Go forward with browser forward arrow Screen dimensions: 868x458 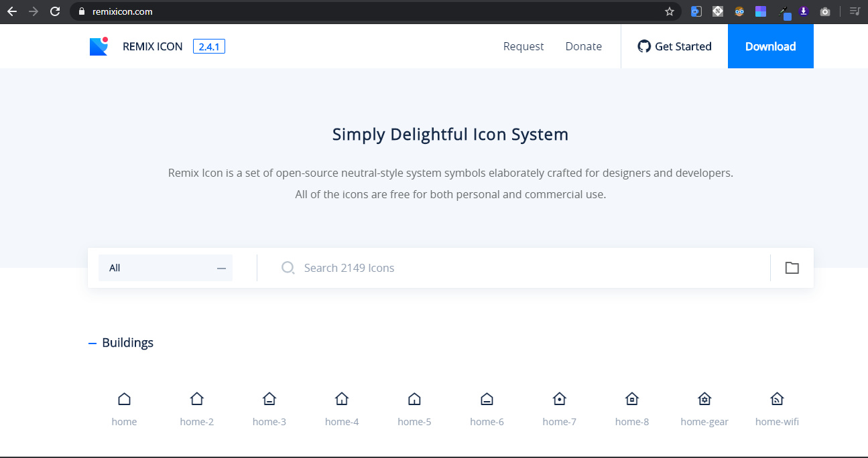(34, 11)
